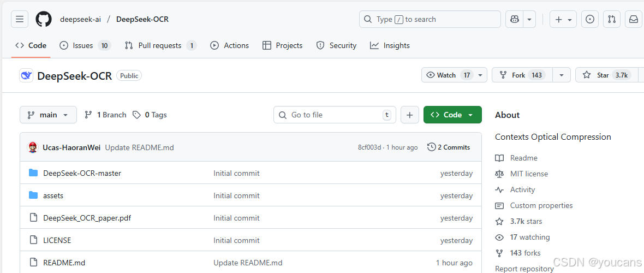The image size is (644, 273).
Task: Click the Readme book icon
Action: (499, 158)
